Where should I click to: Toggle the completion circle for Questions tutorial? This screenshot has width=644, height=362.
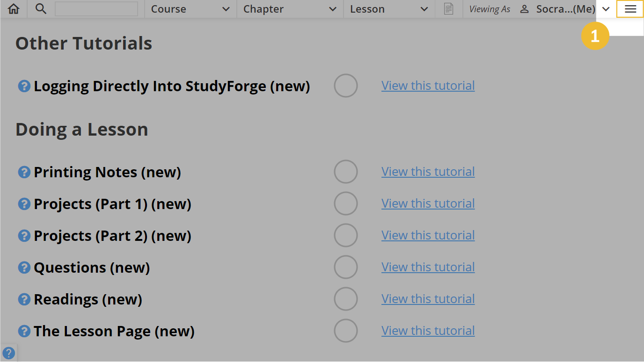tap(346, 267)
